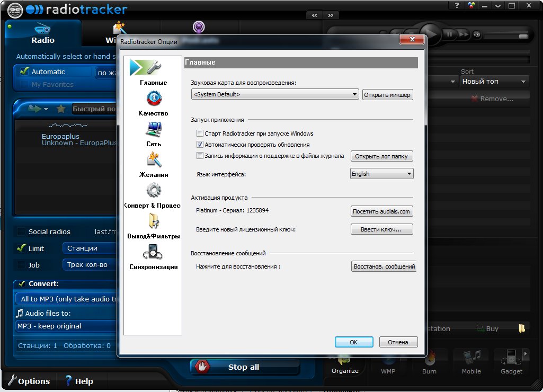Toggle the Automatic checkbox
Screen dimensions: 543x392
coord(24,72)
